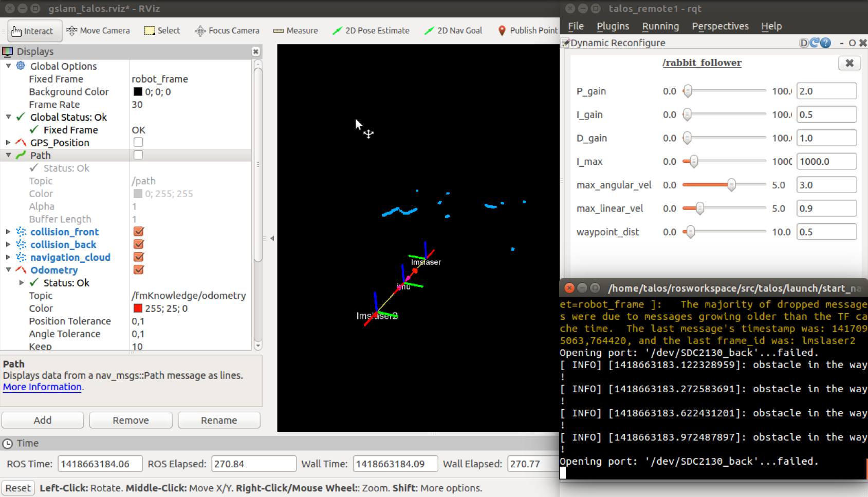Image resolution: width=868 pixels, height=497 pixels.
Task: Click the Select tool in toolbar
Action: pos(162,31)
